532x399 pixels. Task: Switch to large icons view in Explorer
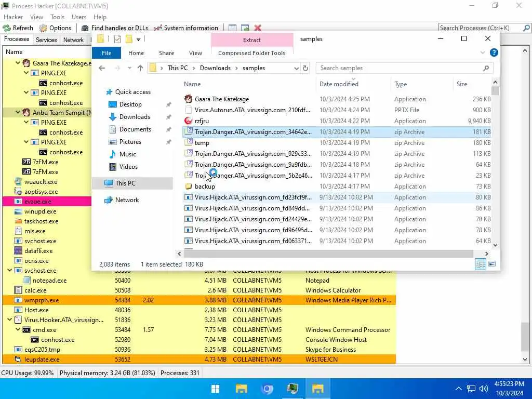coord(492,264)
